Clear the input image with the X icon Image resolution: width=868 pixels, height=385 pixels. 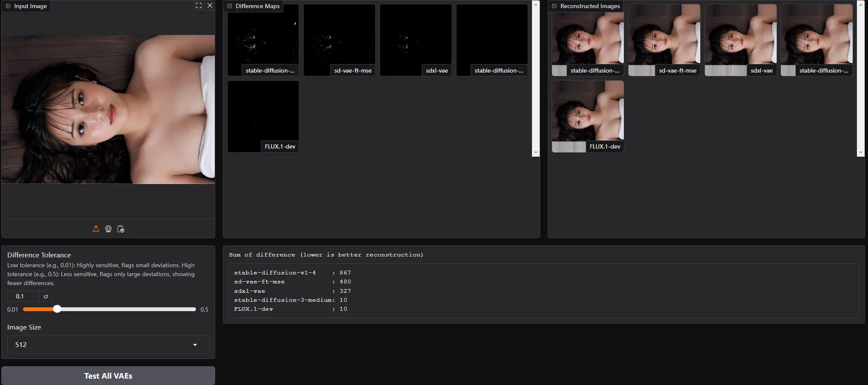[x=210, y=6]
